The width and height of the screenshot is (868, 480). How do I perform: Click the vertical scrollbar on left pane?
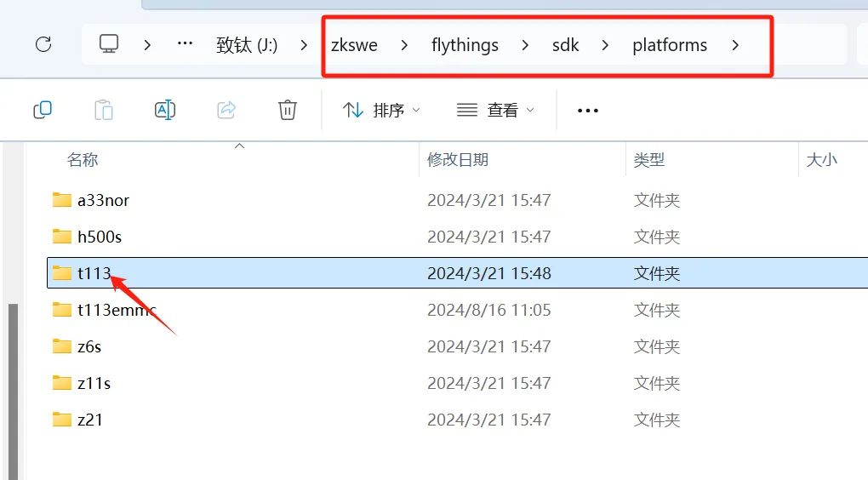(x=13, y=383)
